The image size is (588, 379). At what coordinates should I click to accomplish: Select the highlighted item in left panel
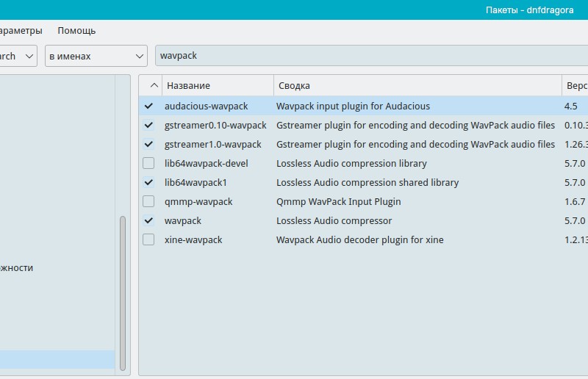pyautogui.click(x=57, y=359)
